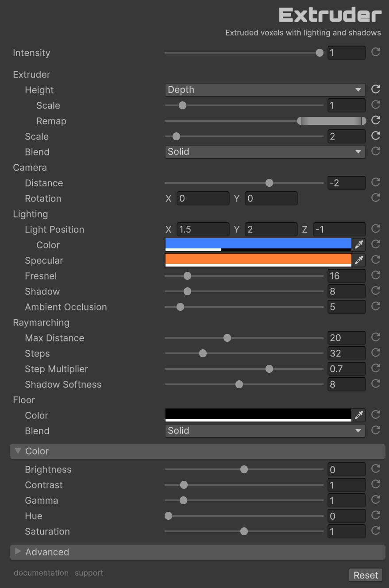Click the Brightness slider handle
389x588 pixels.
[244, 469]
